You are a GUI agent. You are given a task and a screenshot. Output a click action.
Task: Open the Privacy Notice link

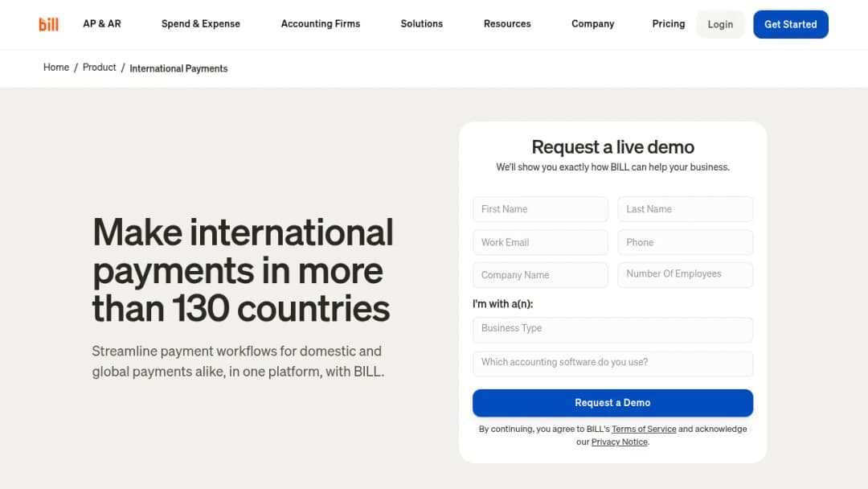pyautogui.click(x=620, y=442)
